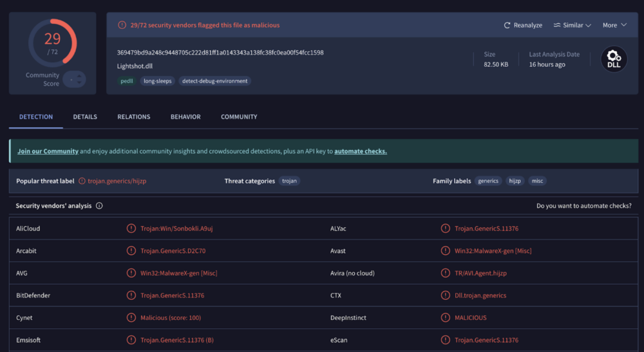Click the DLL file type icon
Image resolution: width=644 pixels, height=352 pixels.
coord(614,59)
